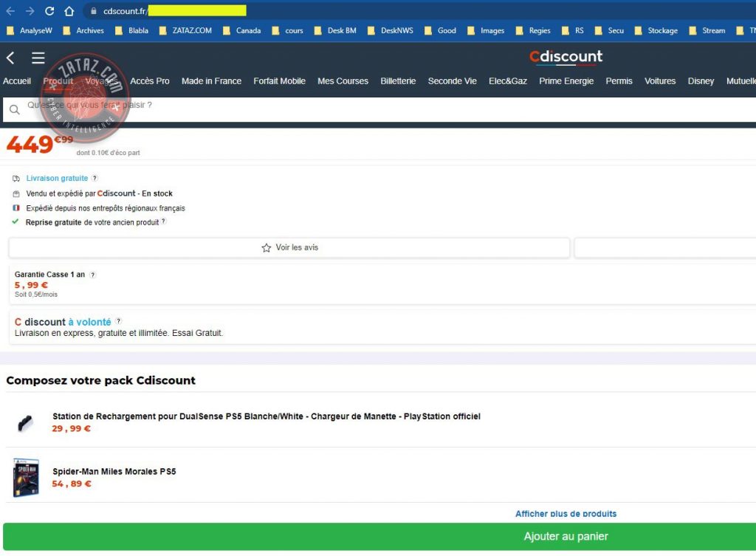Click the green Ajouter au panier button

click(379, 536)
